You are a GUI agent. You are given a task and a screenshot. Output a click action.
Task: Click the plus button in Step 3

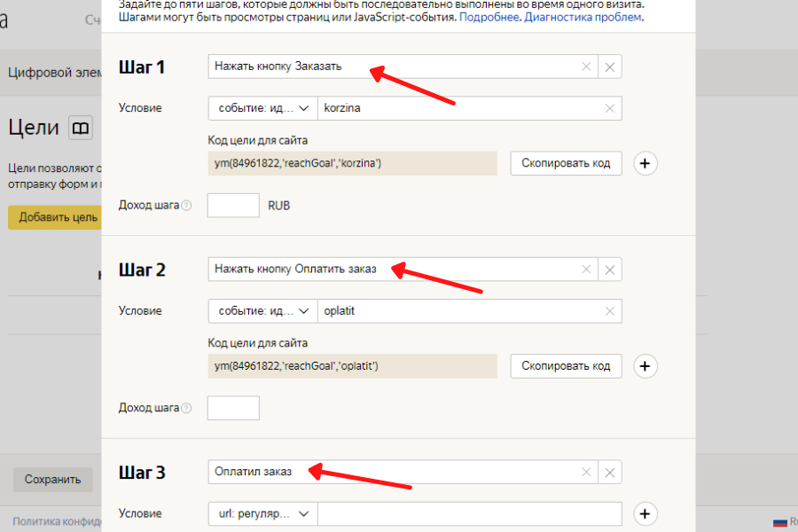click(645, 513)
